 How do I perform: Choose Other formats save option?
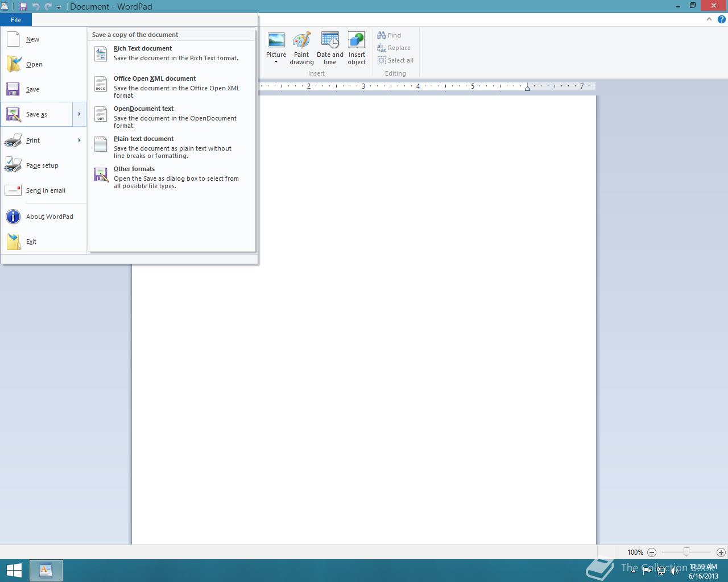[x=171, y=177]
